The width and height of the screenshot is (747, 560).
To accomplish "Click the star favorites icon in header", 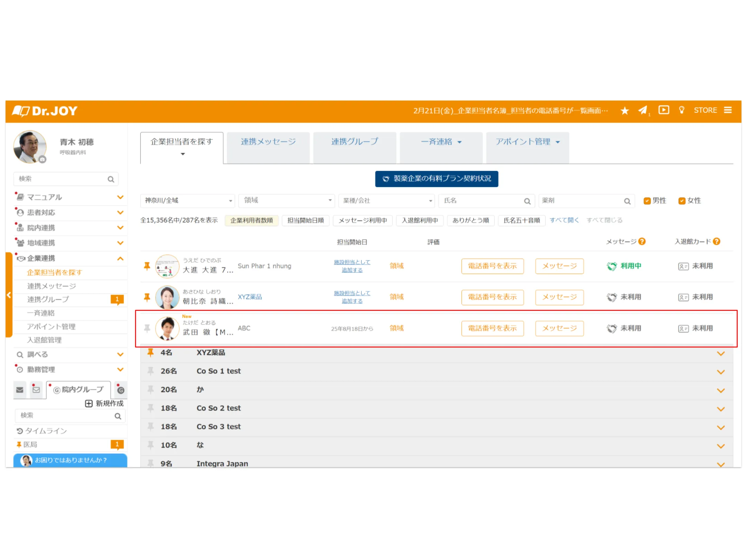I will pos(625,111).
